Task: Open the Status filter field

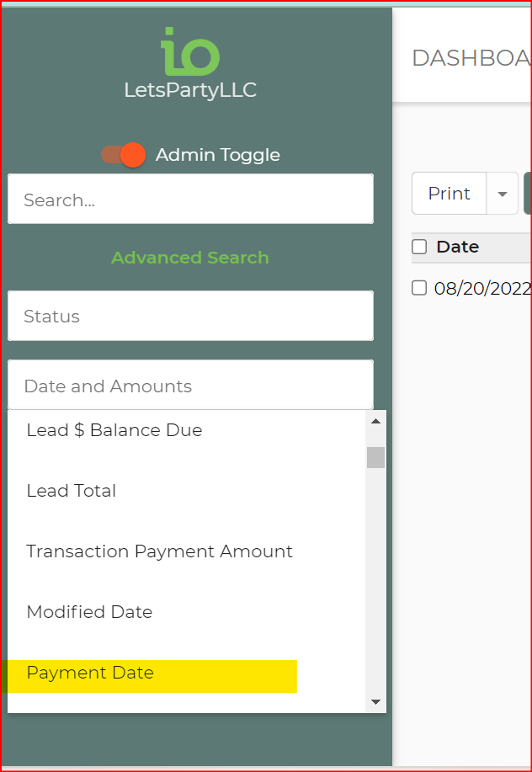Action: point(190,317)
